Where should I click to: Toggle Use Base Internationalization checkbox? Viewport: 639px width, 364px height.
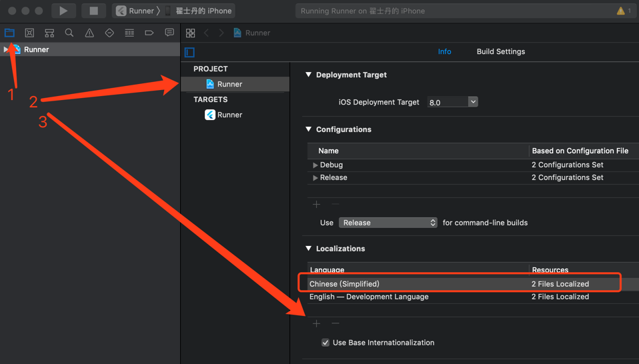pos(326,343)
